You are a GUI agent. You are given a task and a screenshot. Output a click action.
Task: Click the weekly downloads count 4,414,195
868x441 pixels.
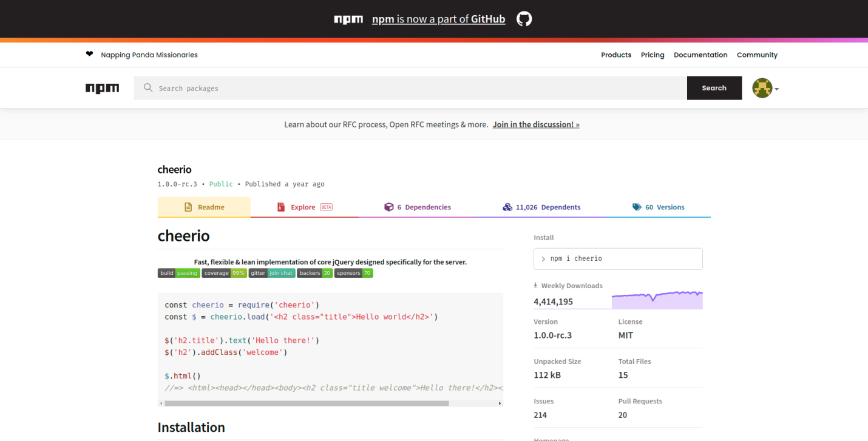click(x=554, y=301)
